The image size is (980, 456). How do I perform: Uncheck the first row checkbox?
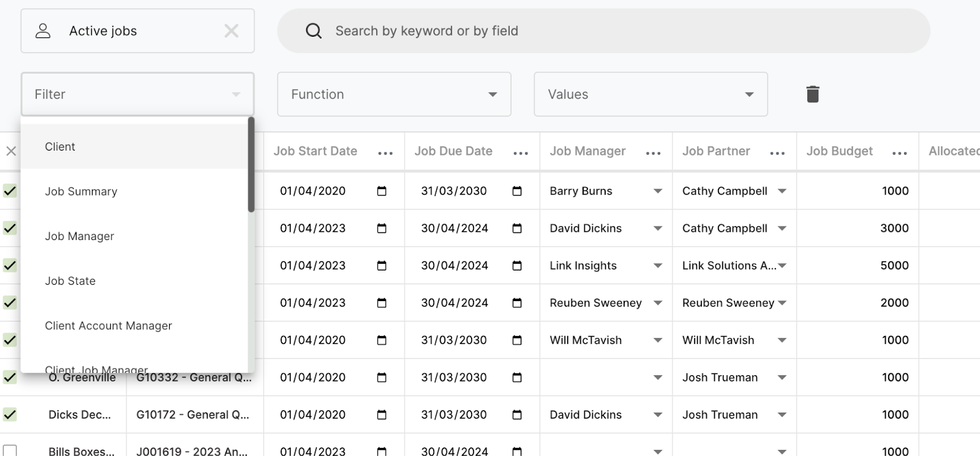pos(10,191)
